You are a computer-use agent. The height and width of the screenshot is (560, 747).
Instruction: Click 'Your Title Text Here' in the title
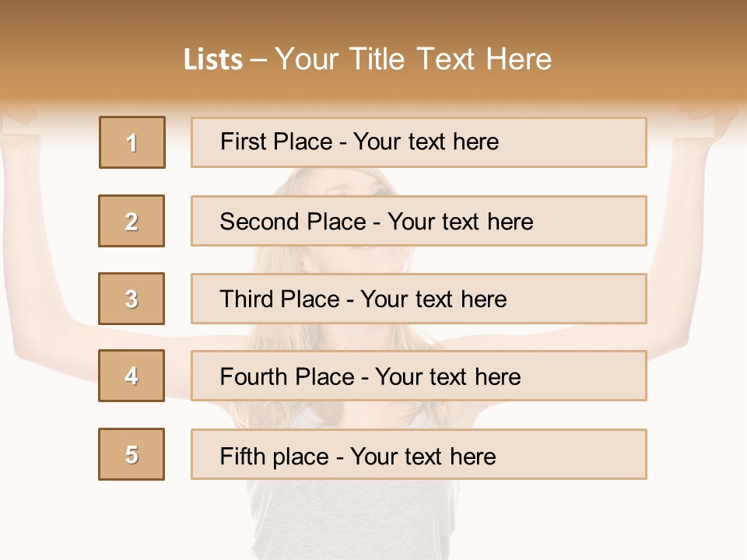(x=413, y=60)
